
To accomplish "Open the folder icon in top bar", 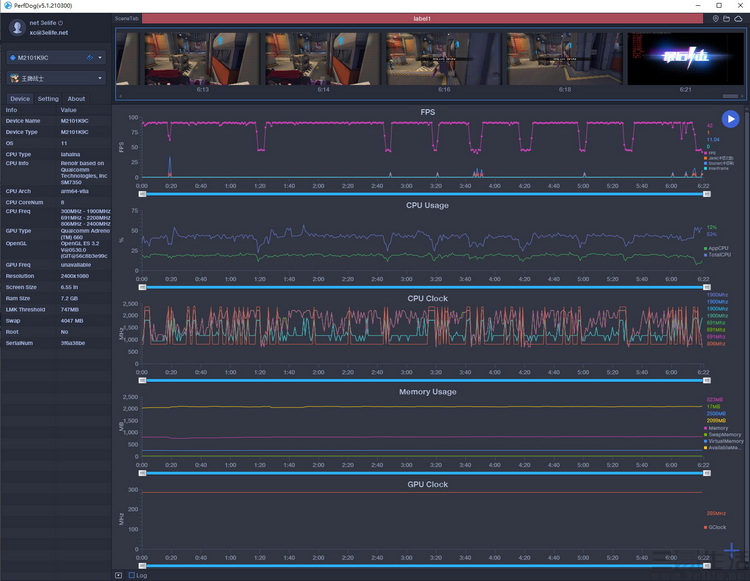I will pyautogui.click(x=727, y=19).
